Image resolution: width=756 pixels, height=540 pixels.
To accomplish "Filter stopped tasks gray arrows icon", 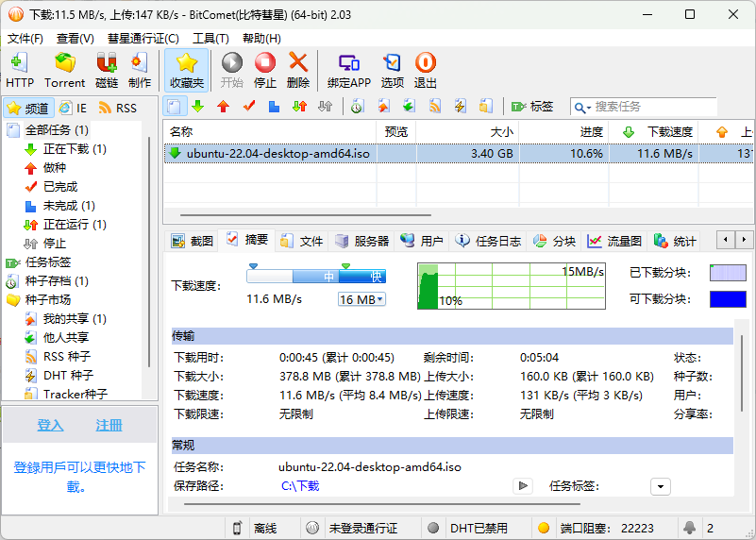I will (x=325, y=107).
